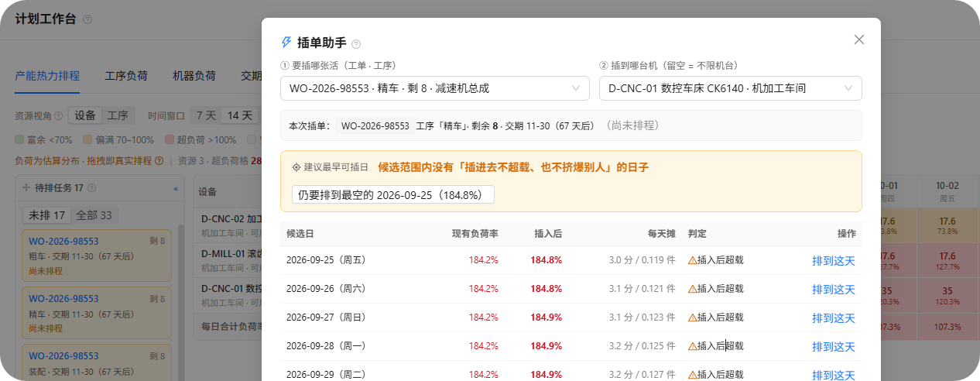Click help icon next to 插单助手 title
This screenshot has width=980, height=381.
356,44
